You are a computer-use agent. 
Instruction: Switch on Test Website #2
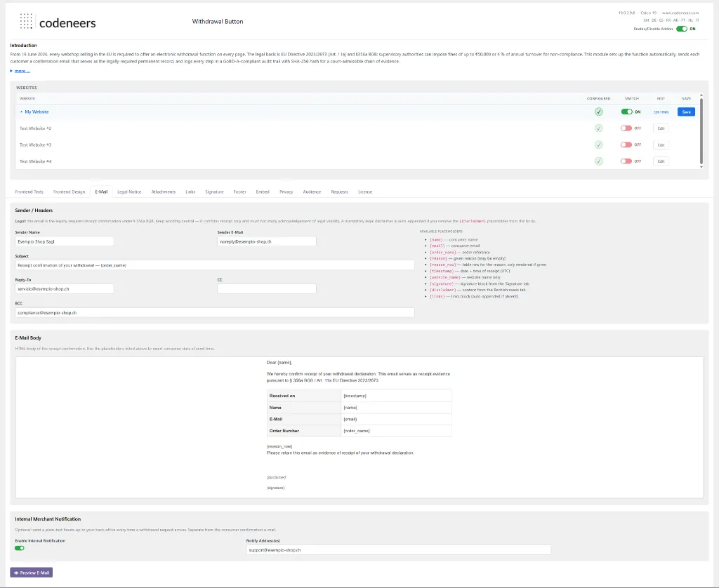(626, 128)
